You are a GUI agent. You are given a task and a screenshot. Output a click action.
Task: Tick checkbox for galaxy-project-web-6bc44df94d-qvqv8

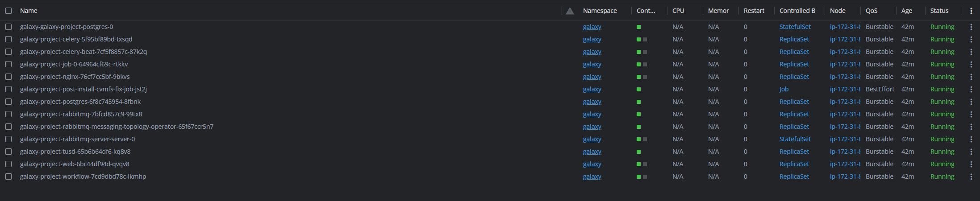tap(8, 164)
